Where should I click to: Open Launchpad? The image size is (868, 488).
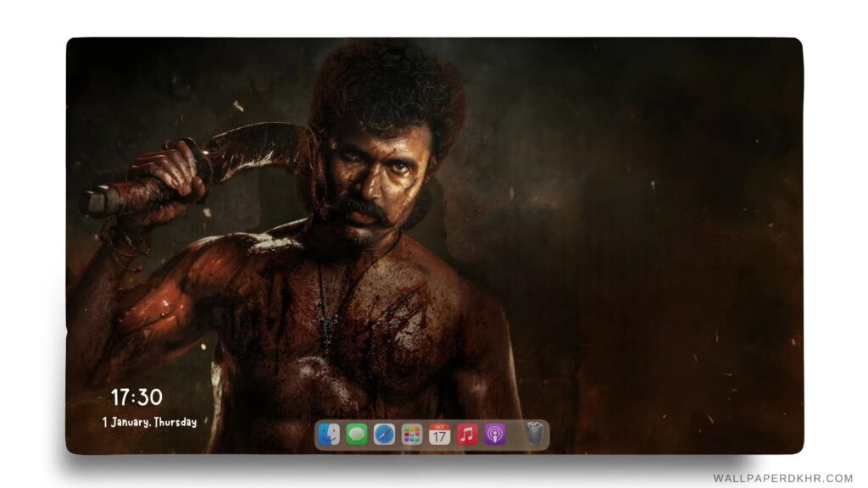pos(410,434)
